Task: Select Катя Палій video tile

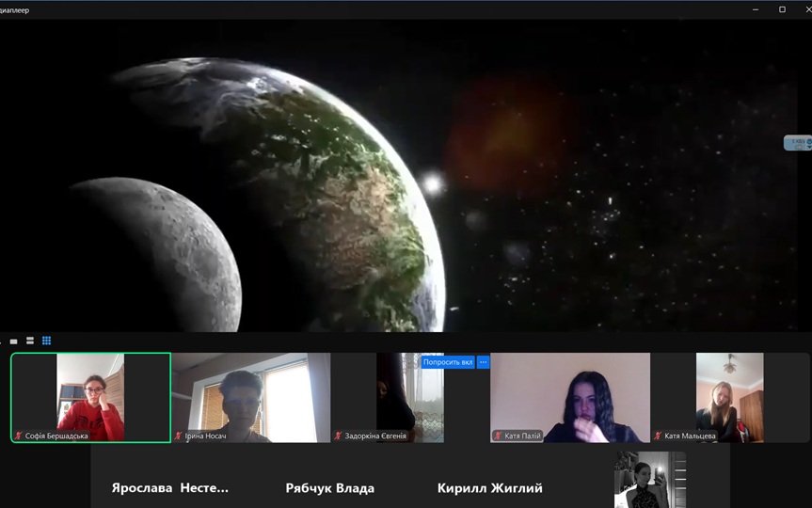Action: coord(570,398)
